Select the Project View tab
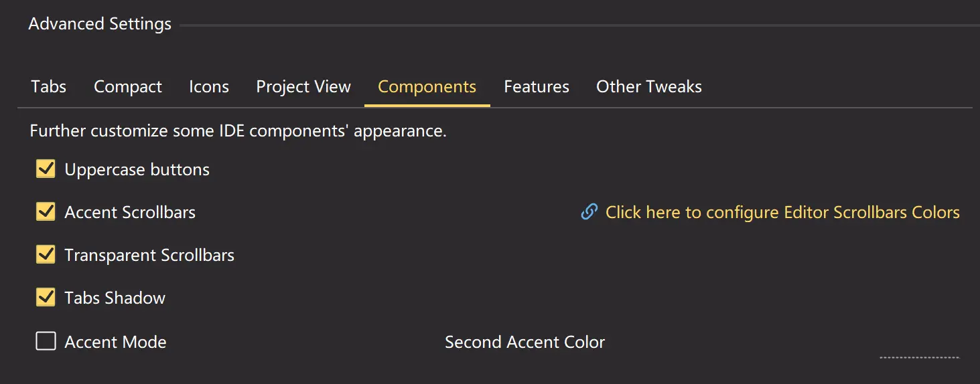The width and height of the screenshot is (980, 384). tap(303, 87)
